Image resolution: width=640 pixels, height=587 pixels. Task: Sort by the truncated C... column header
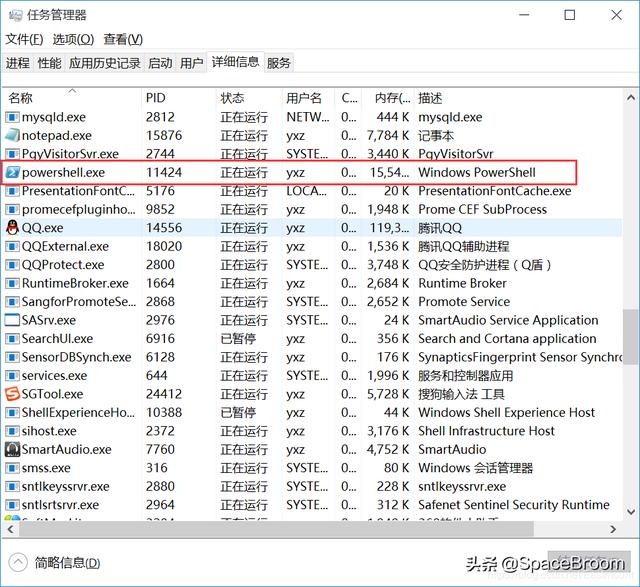349,98
